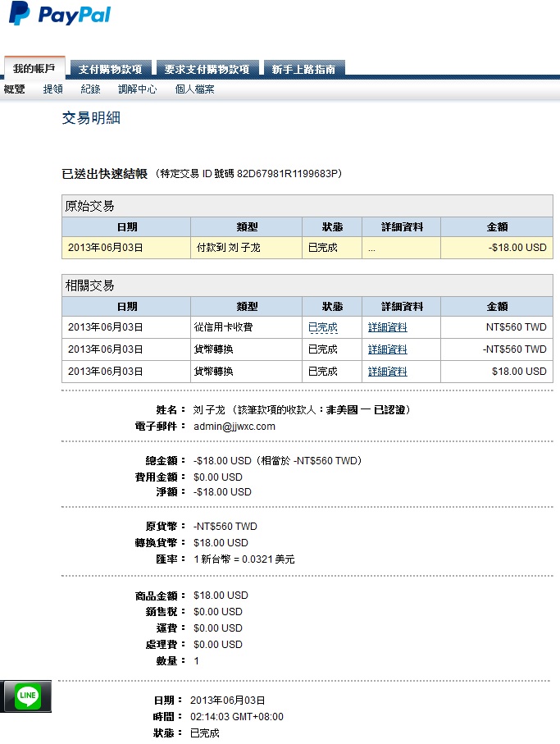Click 銷售稅 value $0.00 USD
The image size is (560, 744).
[217, 612]
